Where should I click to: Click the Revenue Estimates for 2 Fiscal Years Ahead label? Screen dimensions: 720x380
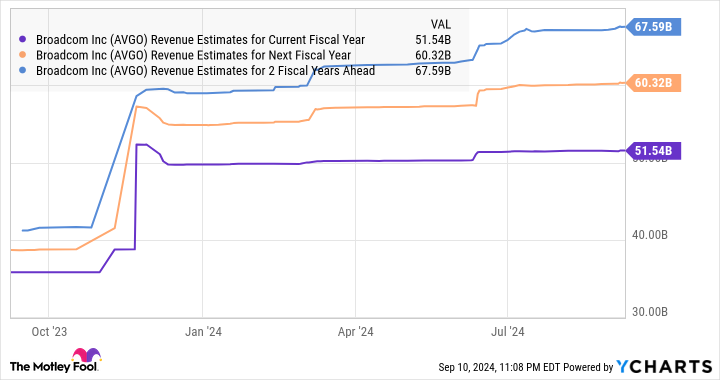pyautogui.click(x=205, y=71)
